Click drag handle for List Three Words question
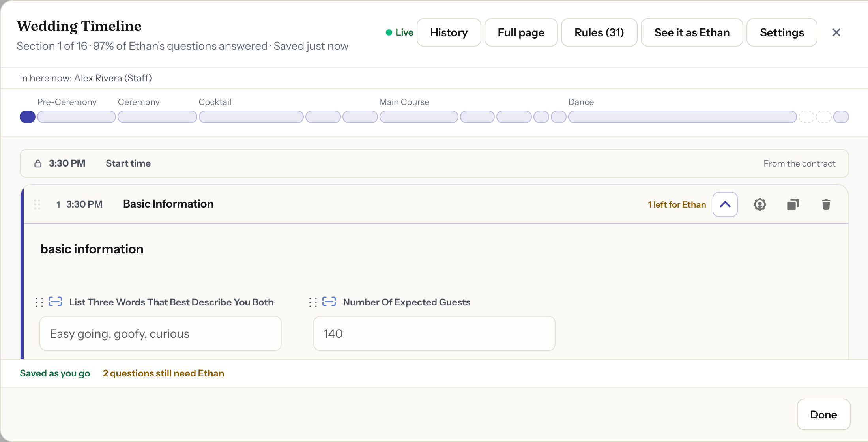 [39, 302]
